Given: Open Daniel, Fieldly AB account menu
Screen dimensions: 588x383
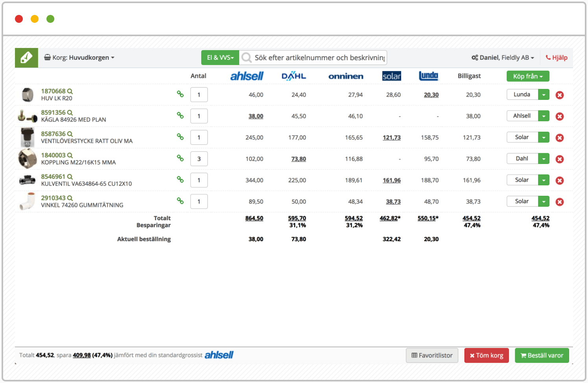Looking at the screenshot, I should pos(503,58).
